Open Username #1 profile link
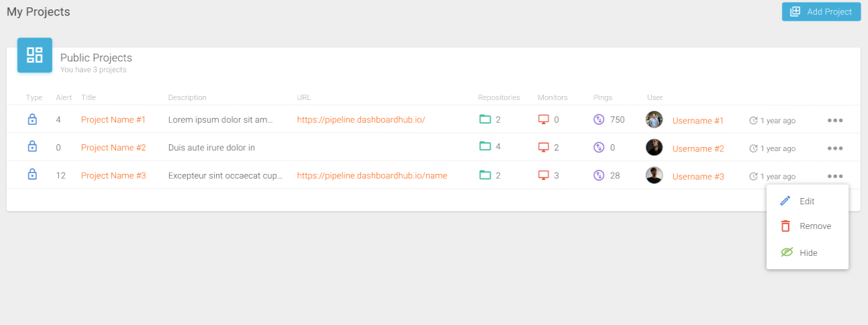 698,121
